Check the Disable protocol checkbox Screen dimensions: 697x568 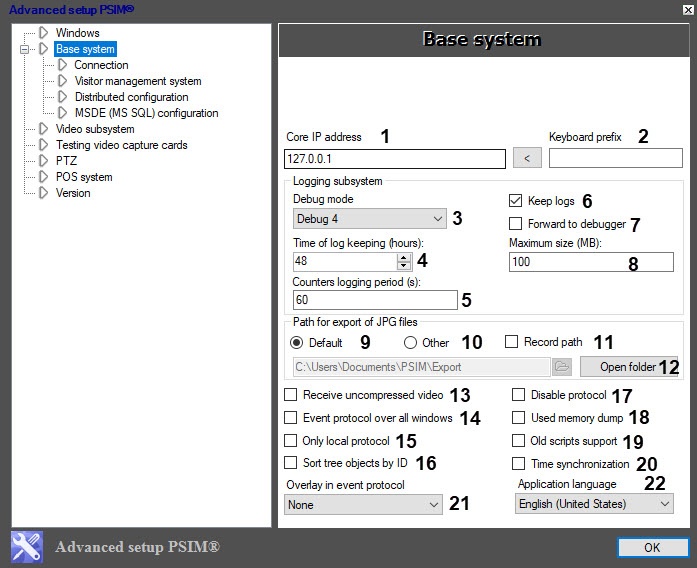click(x=518, y=395)
